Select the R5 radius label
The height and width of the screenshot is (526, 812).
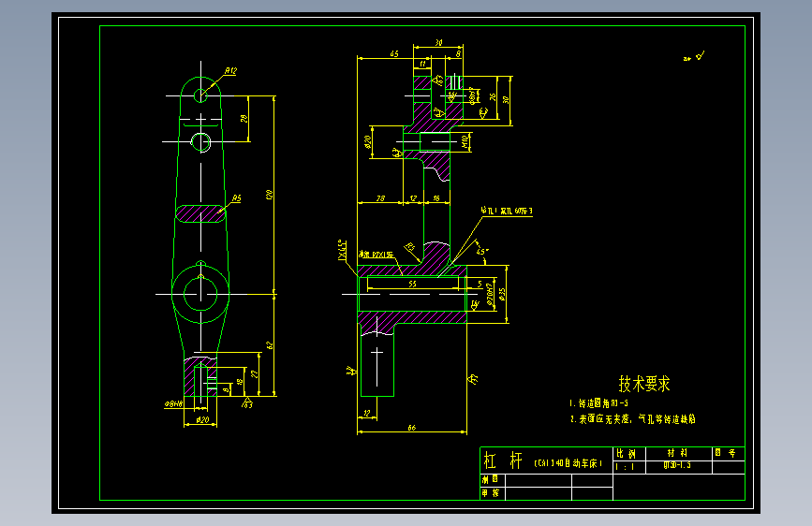pos(236,198)
